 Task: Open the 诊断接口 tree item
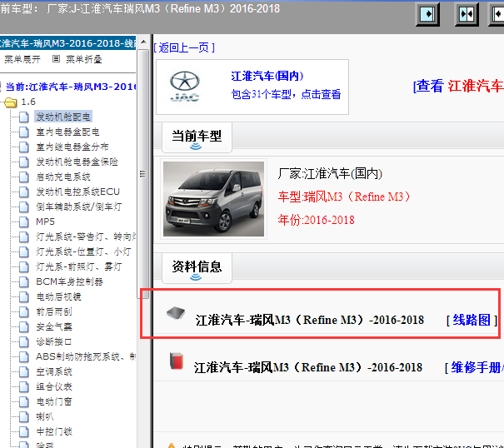click(x=54, y=341)
